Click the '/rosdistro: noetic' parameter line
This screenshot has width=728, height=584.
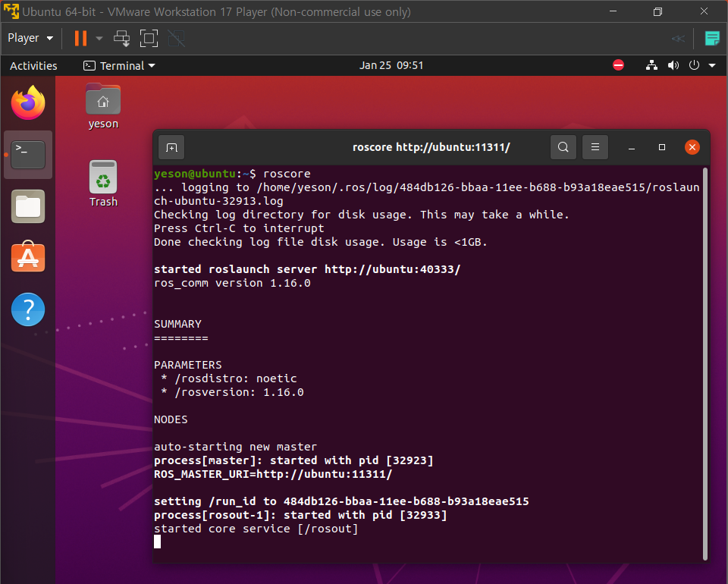pos(228,378)
